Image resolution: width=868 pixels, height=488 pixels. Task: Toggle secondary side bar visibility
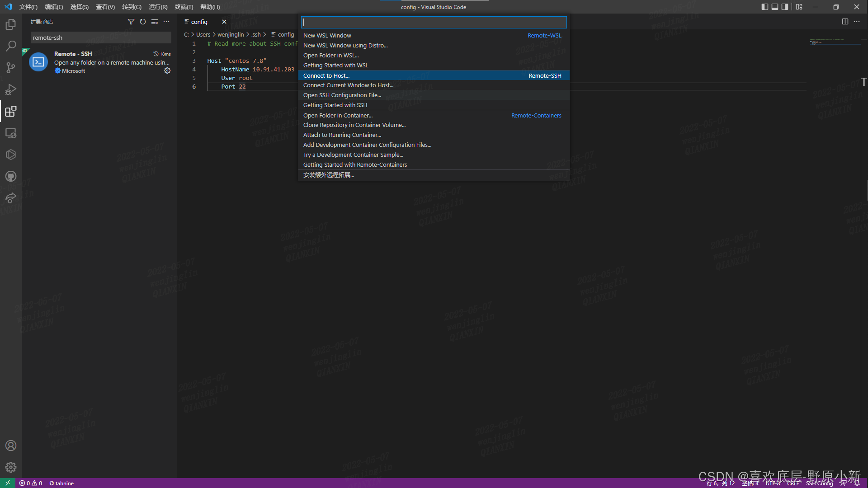click(785, 7)
